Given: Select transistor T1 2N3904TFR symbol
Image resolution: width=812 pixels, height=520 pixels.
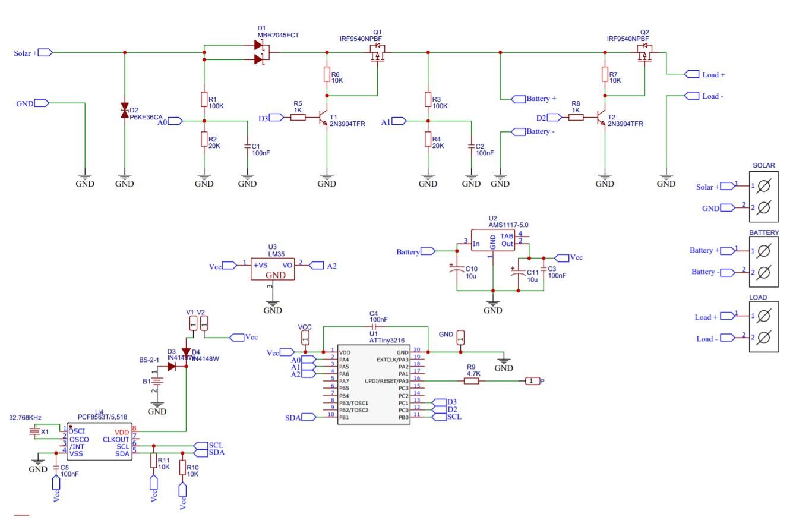Looking at the screenshot, I should [324, 117].
